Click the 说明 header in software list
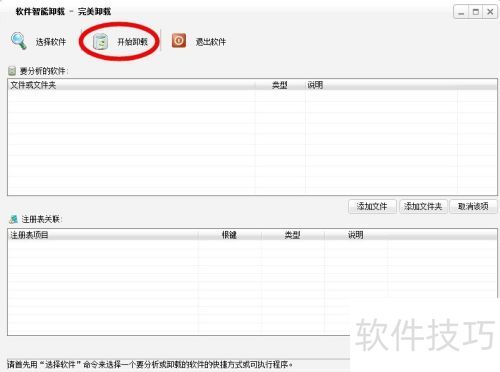The height and width of the screenshot is (372, 500). pos(381,85)
